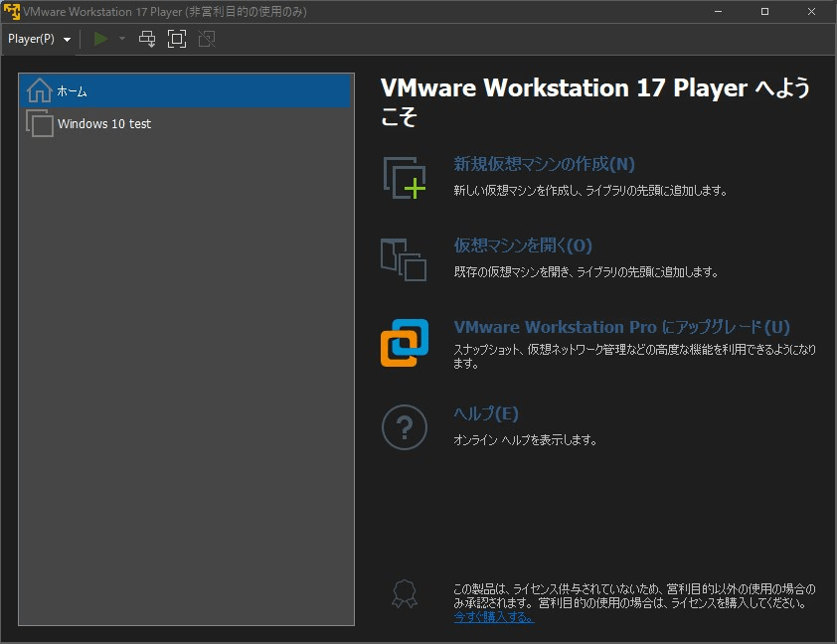Click the green power on play button
The height and width of the screenshot is (644, 837).
click(x=100, y=39)
